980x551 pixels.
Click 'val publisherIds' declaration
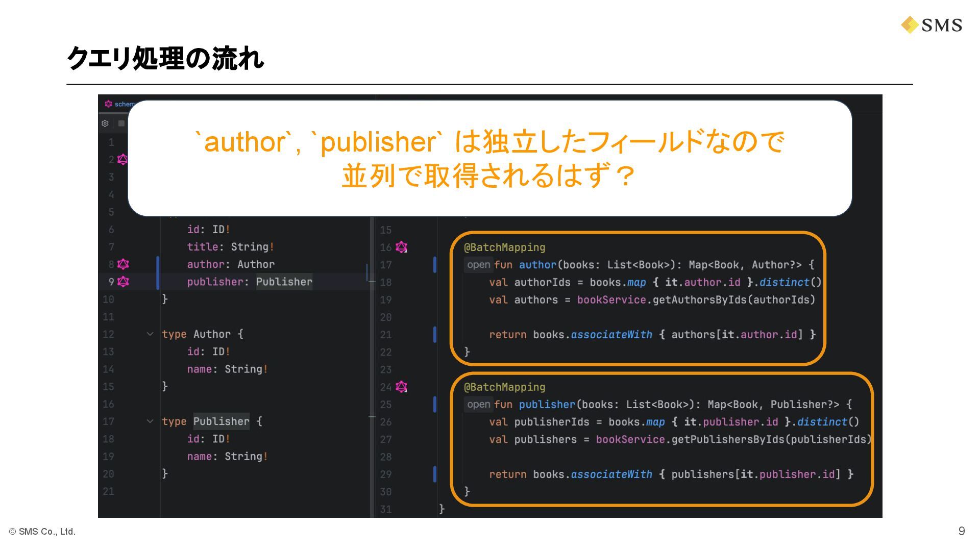click(x=539, y=422)
